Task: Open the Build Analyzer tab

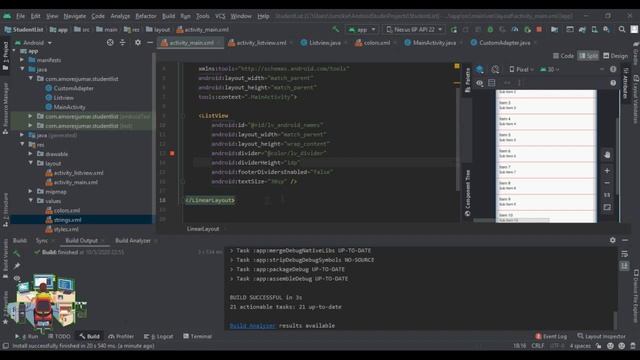Action: tap(133, 240)
